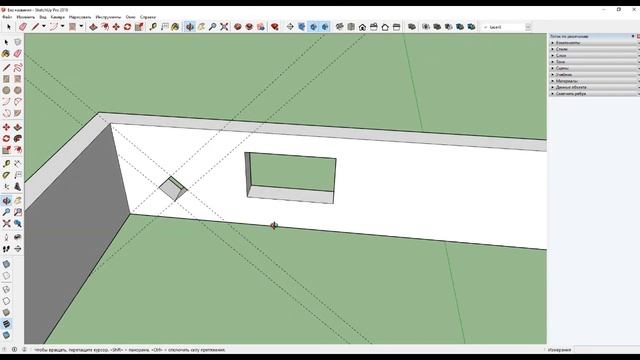Pick the Push/Pull tool in the top toolbar
640x360 pixels.
pos(93,27)
